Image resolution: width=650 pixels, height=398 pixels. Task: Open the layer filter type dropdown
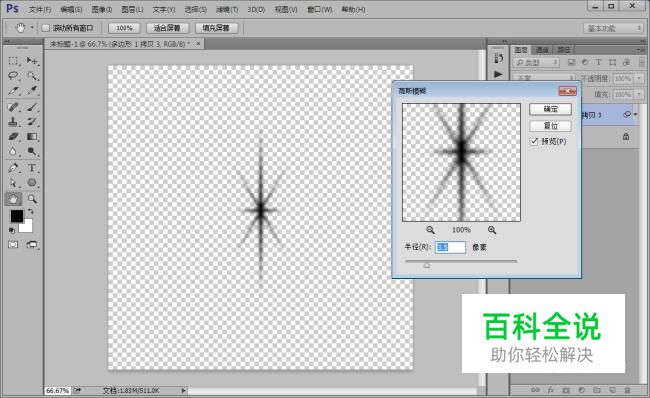536,62
